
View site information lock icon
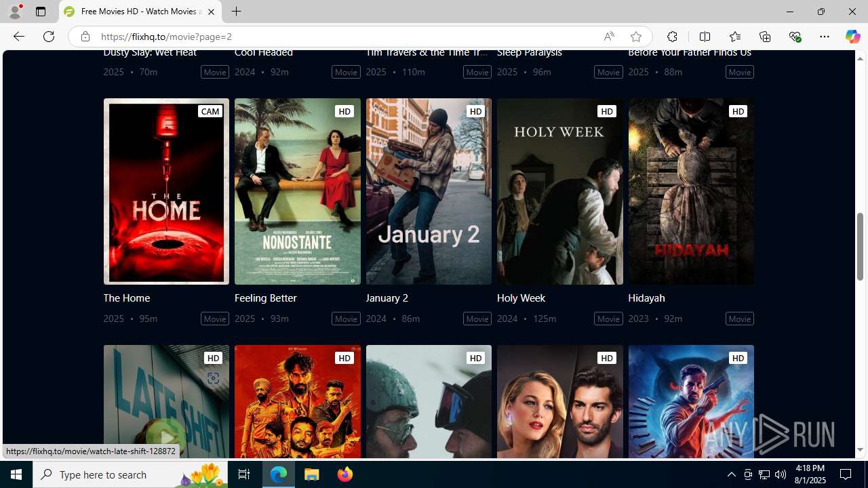[85, 37]
